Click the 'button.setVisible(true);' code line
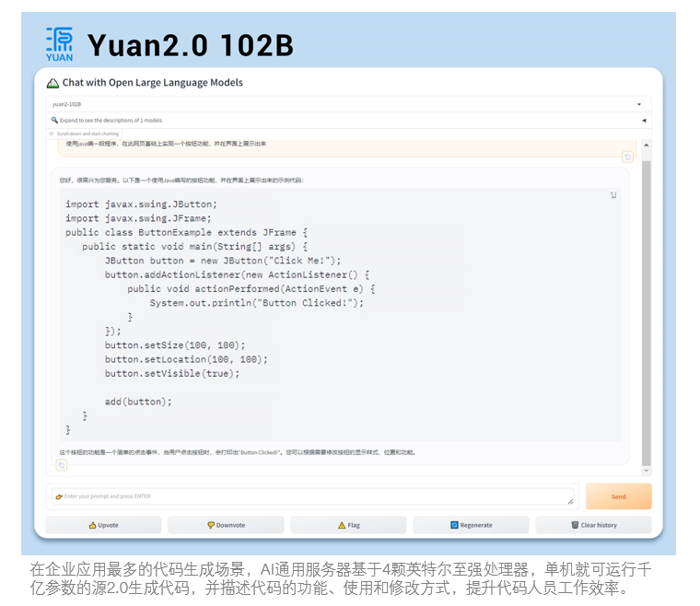 [x=172, y=374]
